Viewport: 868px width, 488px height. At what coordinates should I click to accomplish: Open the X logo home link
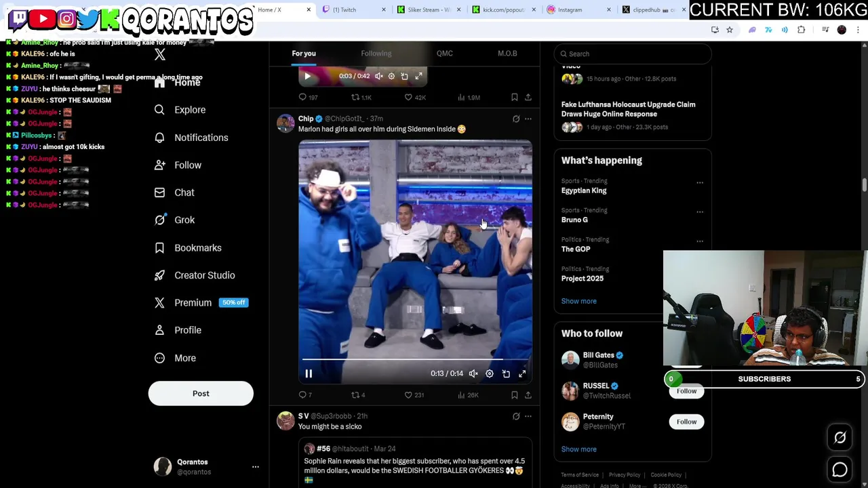coord(160,55)
